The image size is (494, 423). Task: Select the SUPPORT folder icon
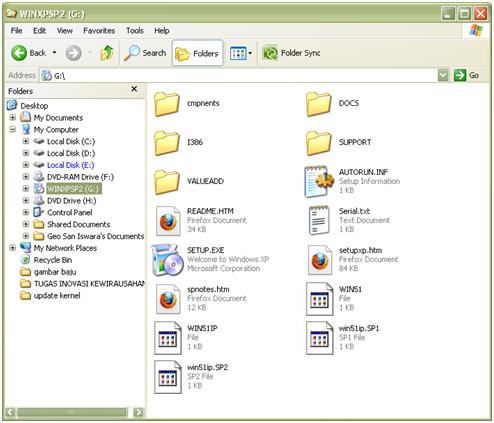pyautogui.click(x=319, y=143)
